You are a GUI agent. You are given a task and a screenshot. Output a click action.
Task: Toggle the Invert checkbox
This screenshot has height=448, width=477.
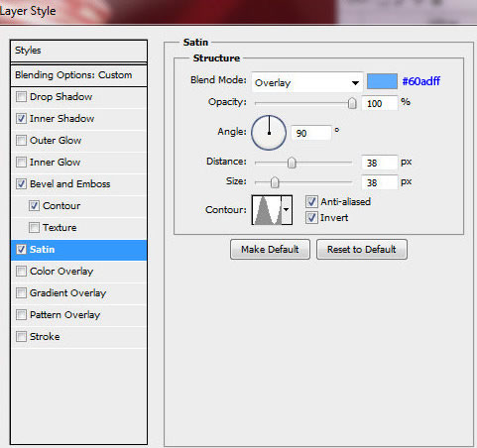(x=311, y=217)
